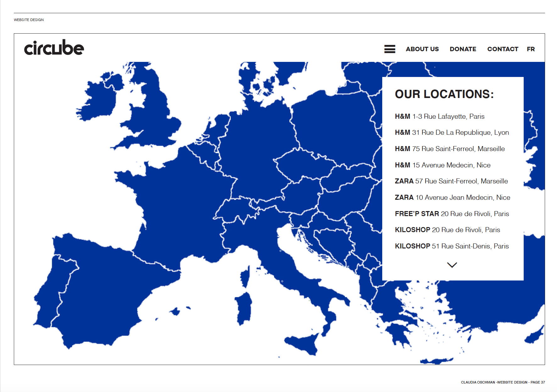Pick KILOSHOP 20 Rue de Rivoli, Paris
The width and height of the screenshot is (557, 392).
click(448, 230)
